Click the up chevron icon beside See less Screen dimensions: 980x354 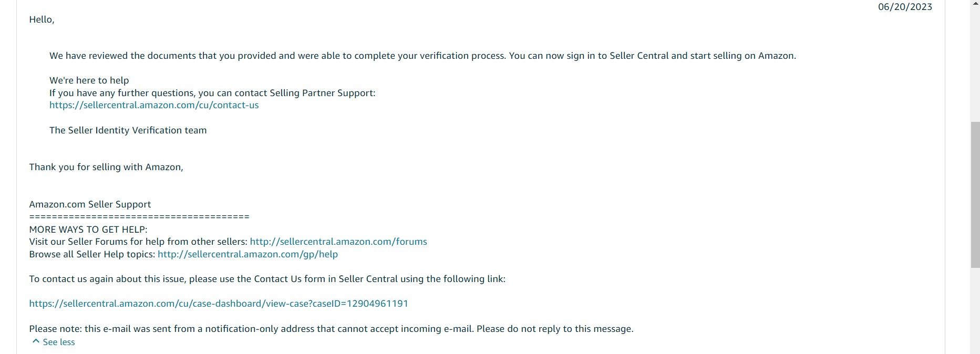pos(36,341)
